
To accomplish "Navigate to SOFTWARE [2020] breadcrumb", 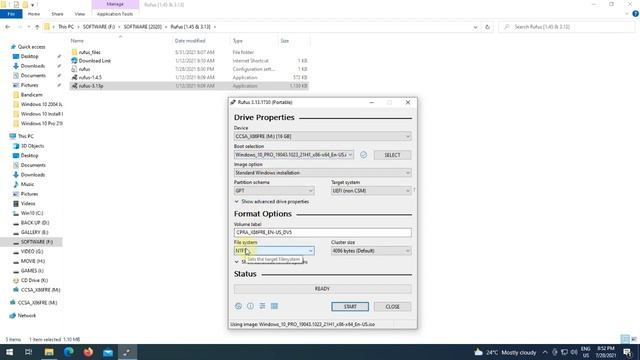I will pyautogui.click(x=143, y=27).
